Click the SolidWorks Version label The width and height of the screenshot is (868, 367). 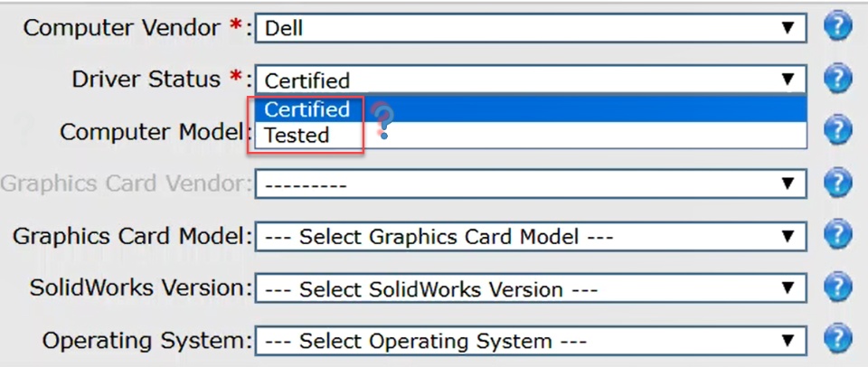[139, 289]
